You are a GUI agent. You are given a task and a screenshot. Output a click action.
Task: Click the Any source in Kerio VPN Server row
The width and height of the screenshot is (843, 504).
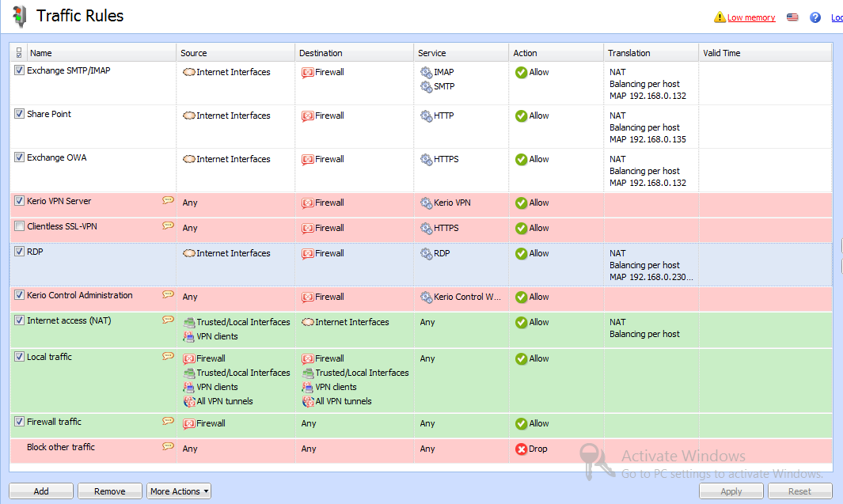pyautogui.click(x=190, y=203)
